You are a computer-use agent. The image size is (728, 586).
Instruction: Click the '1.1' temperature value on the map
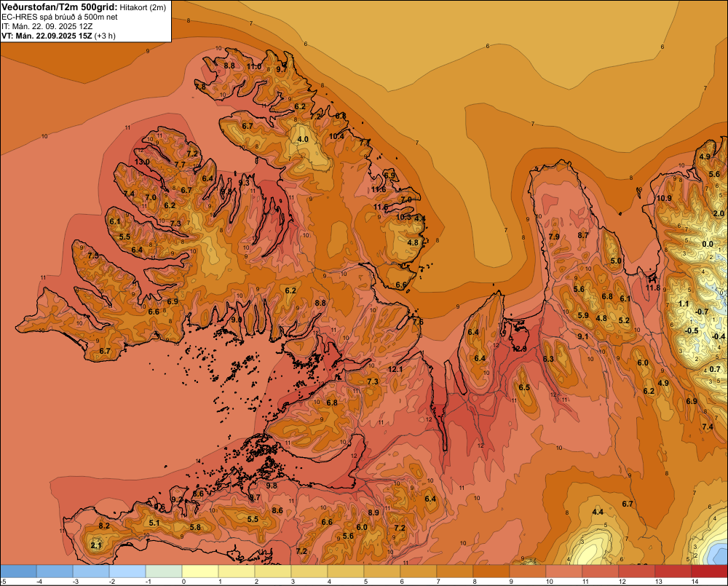pos(684,304)
